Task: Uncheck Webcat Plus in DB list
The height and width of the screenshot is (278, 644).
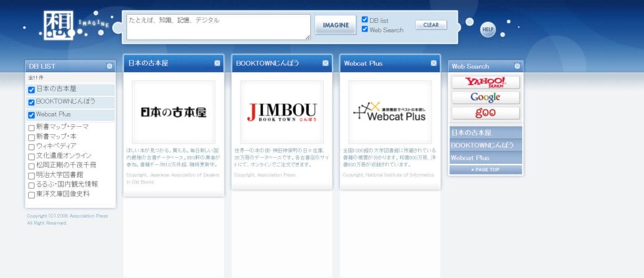Action: click(31, 115)
